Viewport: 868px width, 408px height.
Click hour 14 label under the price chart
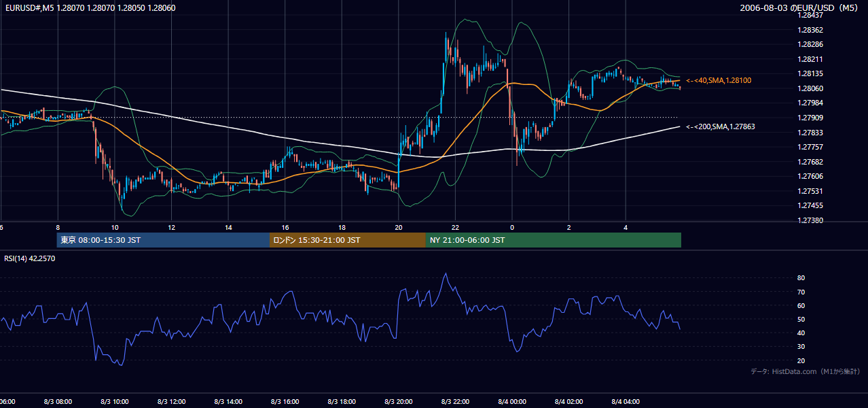(228, 228)
